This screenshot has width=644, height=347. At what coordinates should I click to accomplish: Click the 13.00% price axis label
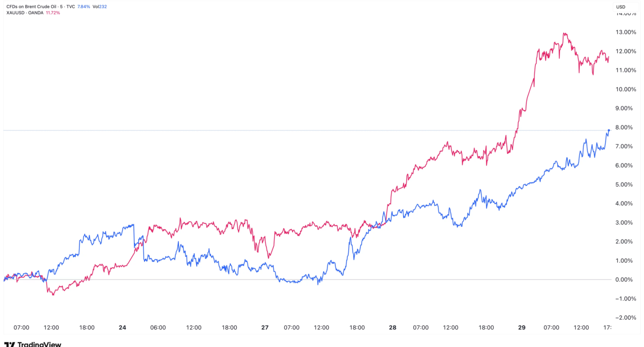point(626,32)
